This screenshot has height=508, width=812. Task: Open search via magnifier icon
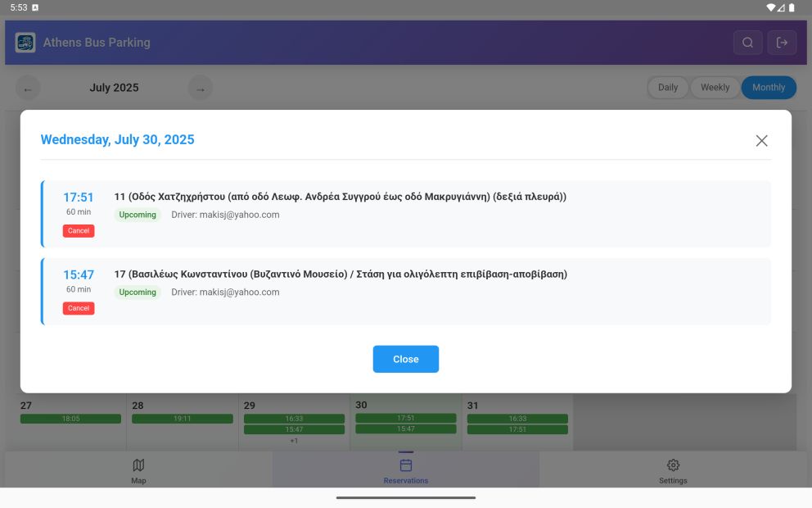tap(747, 43)
